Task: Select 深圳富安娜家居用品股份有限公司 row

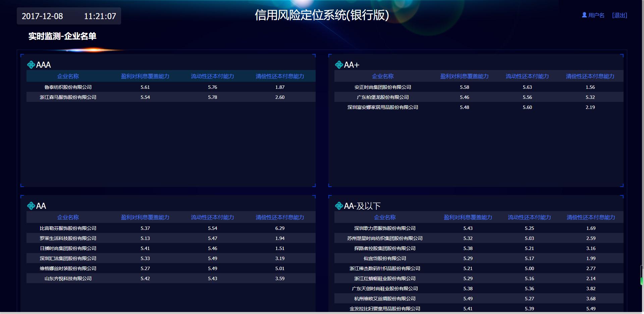Action: 479,107
